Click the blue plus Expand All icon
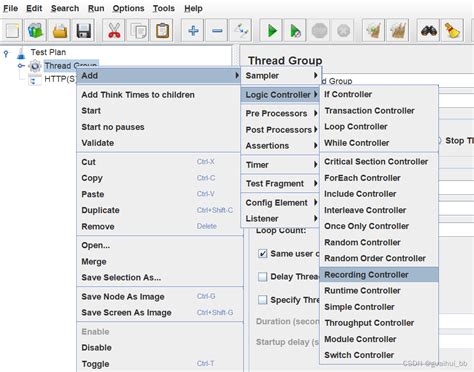The width and height of the screenshot is (474, 372). [x=193, y=31]
